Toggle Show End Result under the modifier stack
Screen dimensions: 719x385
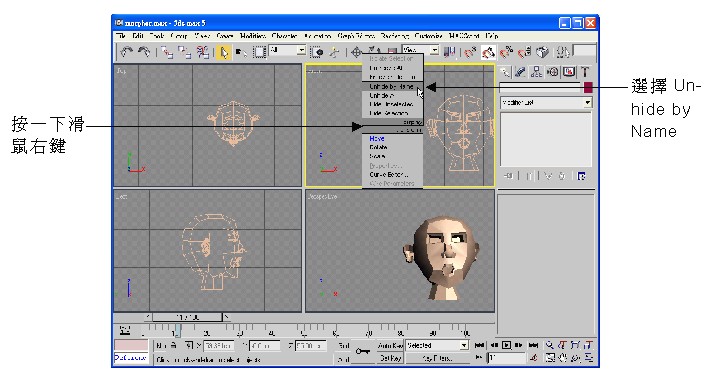point(529,176)
